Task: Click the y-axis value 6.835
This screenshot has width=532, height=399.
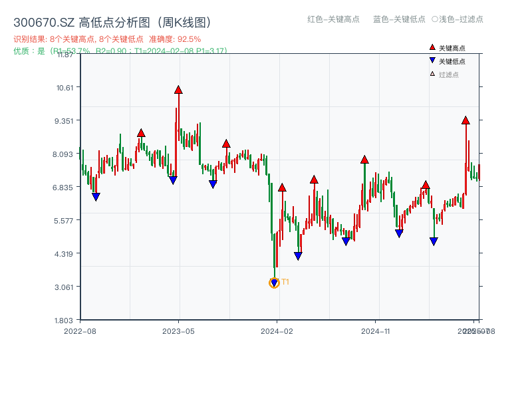Action: [63, 188]
